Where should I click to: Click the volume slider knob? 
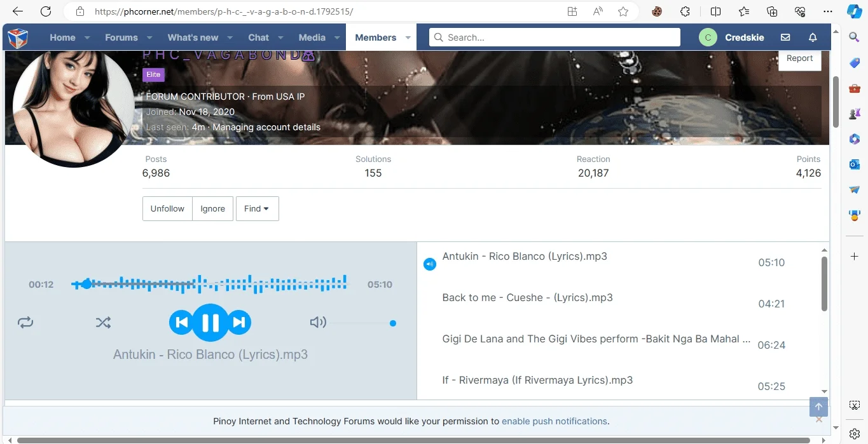(x=393, y=323)
